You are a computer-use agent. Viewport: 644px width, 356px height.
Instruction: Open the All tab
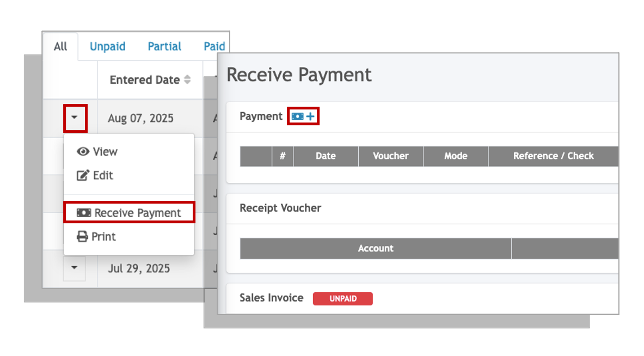click(x=60, y=46)
